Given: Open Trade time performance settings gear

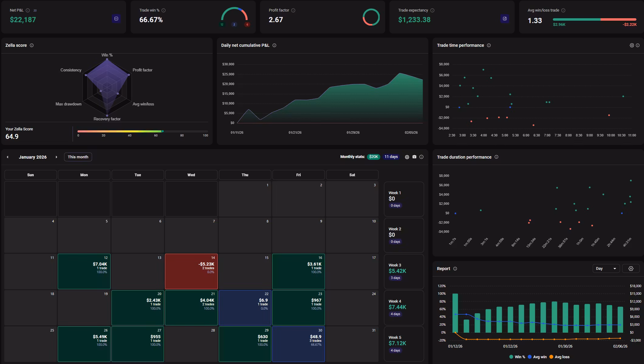Looking at the screenshot, I should 632,45.
